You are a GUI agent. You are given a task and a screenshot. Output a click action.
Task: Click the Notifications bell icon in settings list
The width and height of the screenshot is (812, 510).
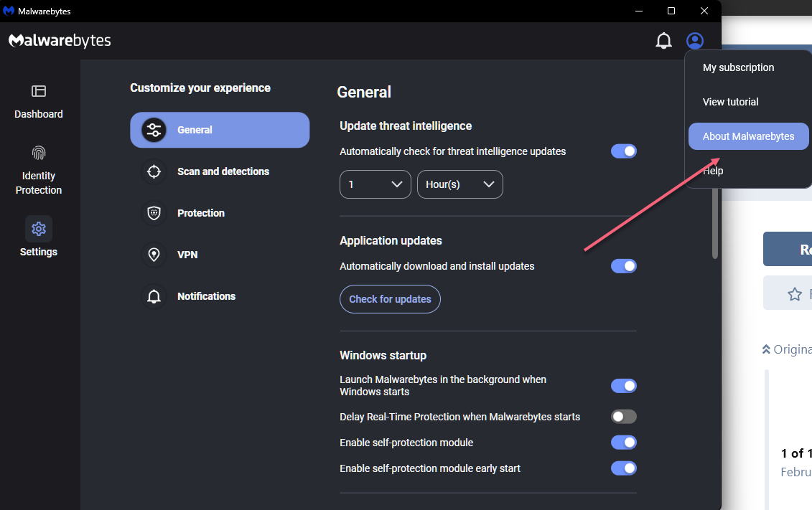coord(154,296)
